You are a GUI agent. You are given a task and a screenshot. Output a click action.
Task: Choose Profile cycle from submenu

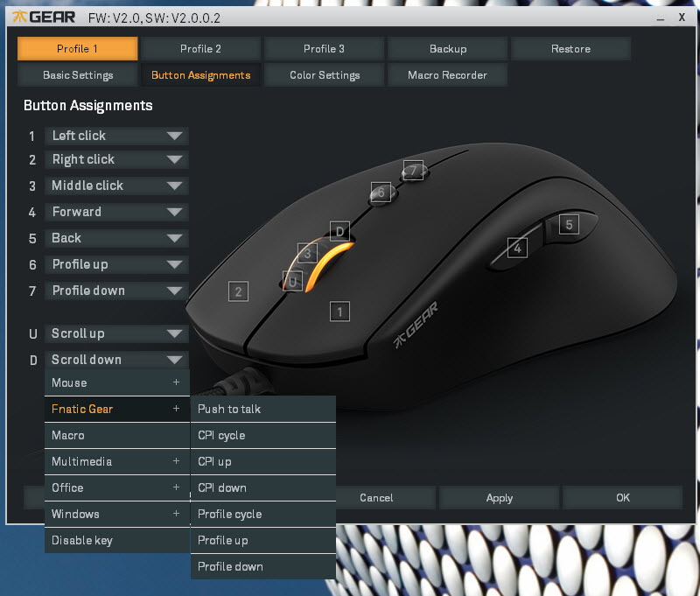click(x=263, y=514)
